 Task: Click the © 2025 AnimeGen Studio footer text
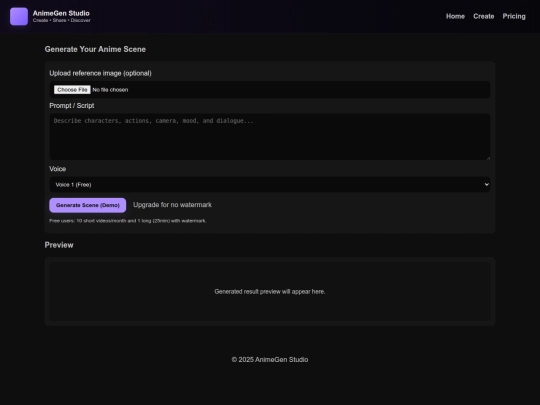270,360
